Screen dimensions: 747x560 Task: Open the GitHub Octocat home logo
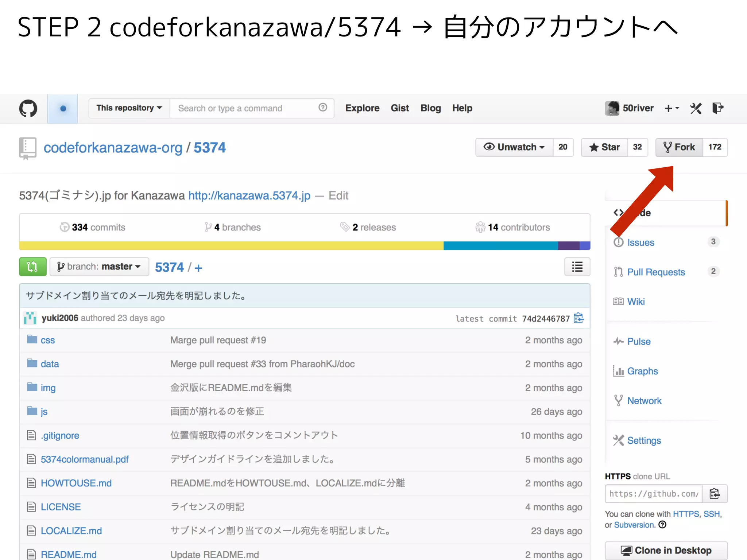28,108
